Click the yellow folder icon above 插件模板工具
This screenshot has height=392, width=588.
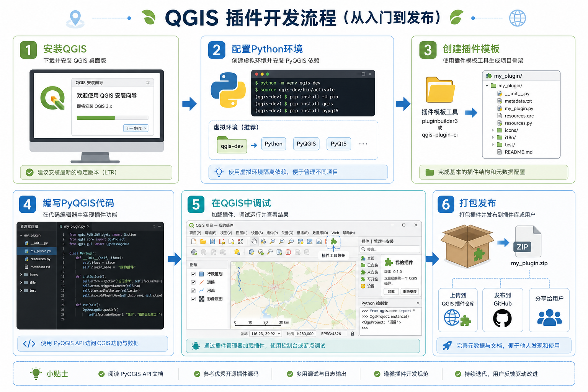[440, 90]
